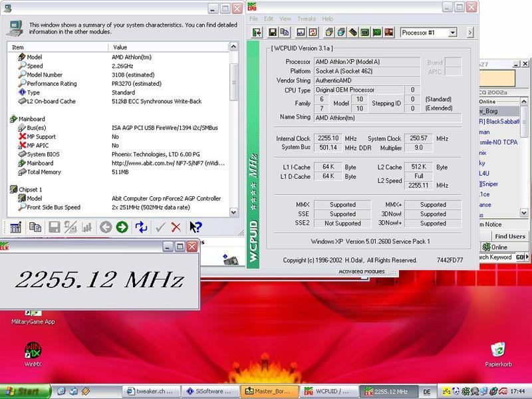The width and height of the screenshot is (532, 399).
Task: Open the clock graph icon in WCPUID toolbar
Action: click(x=301, y=33)
